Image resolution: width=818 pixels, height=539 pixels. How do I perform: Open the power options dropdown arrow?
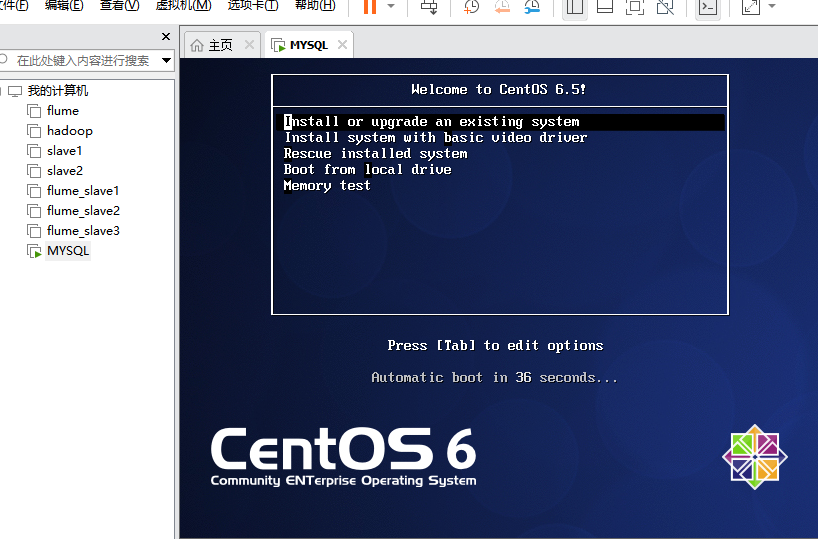[391, 6]
